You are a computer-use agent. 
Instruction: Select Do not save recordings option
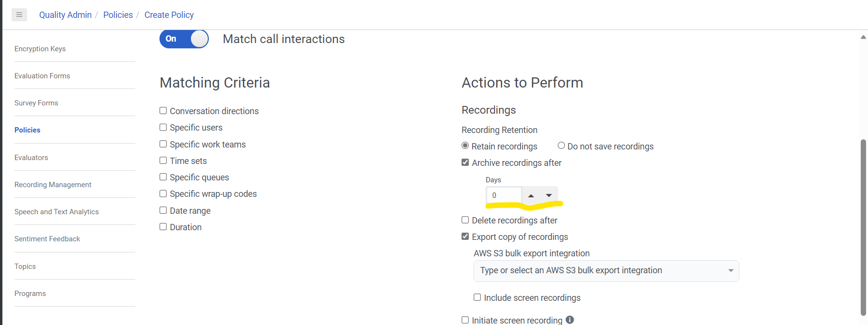point(561,146)
